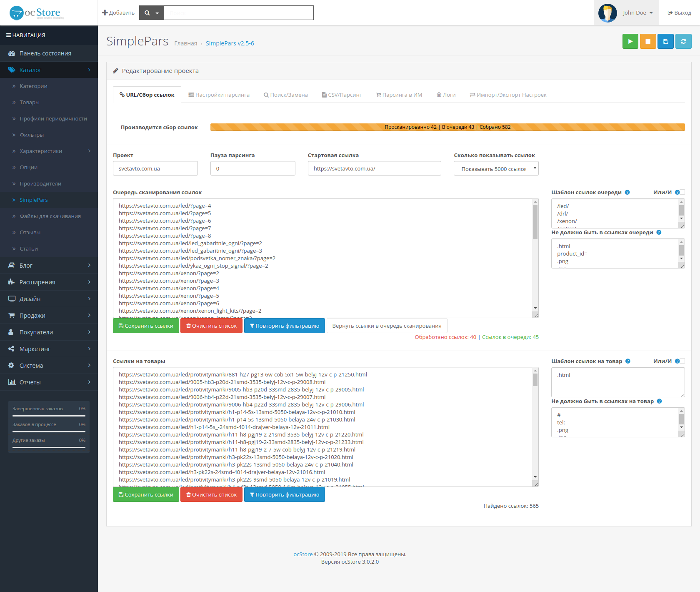The height and width of the screenshot is (592, 700).
Task: Toggle product template Или/И checkbox
Action: tap(682, 361)
